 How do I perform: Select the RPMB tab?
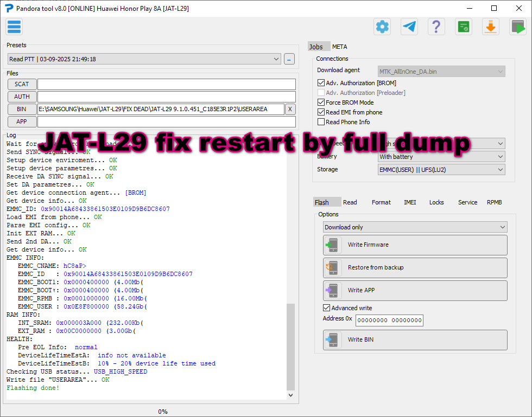coord(495,202)
